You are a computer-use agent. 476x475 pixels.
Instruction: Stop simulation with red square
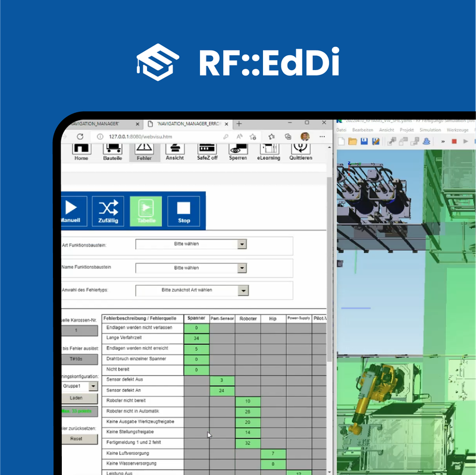coord(454,141)
